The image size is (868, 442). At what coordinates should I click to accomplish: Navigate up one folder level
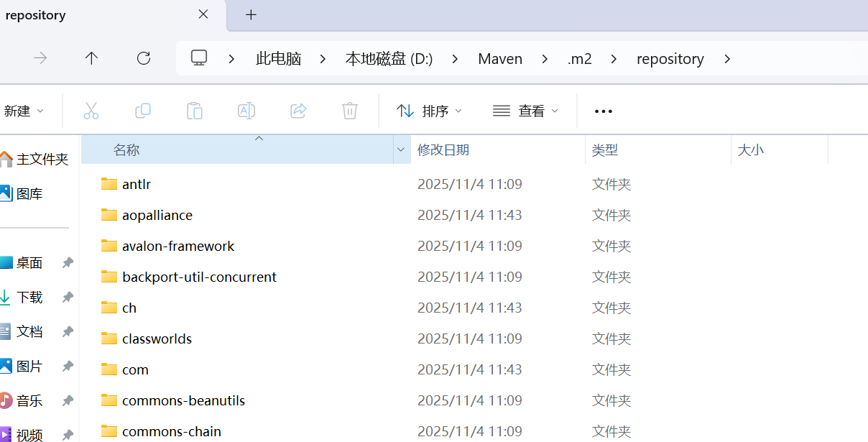91,58
